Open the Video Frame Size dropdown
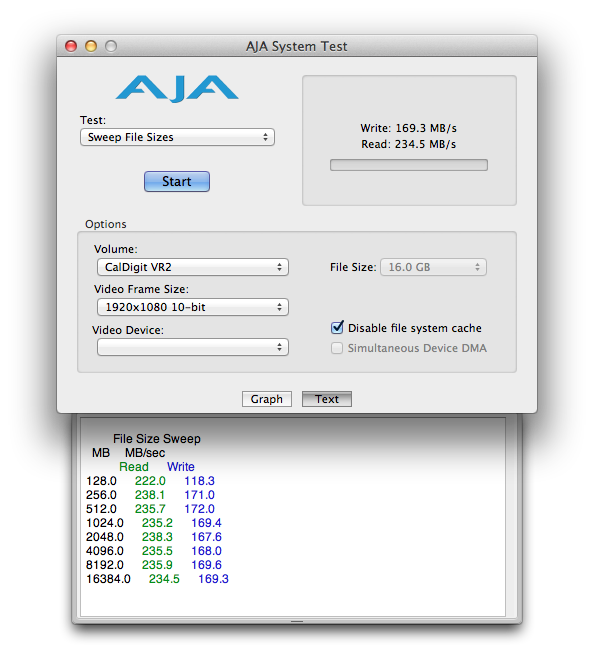Screen dimensions: 594x648 193,307
